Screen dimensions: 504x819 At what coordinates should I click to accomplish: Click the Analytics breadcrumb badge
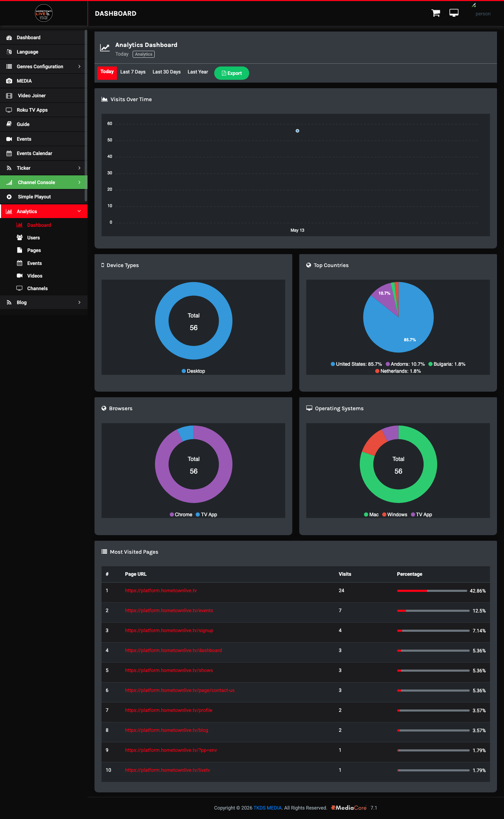143,54
